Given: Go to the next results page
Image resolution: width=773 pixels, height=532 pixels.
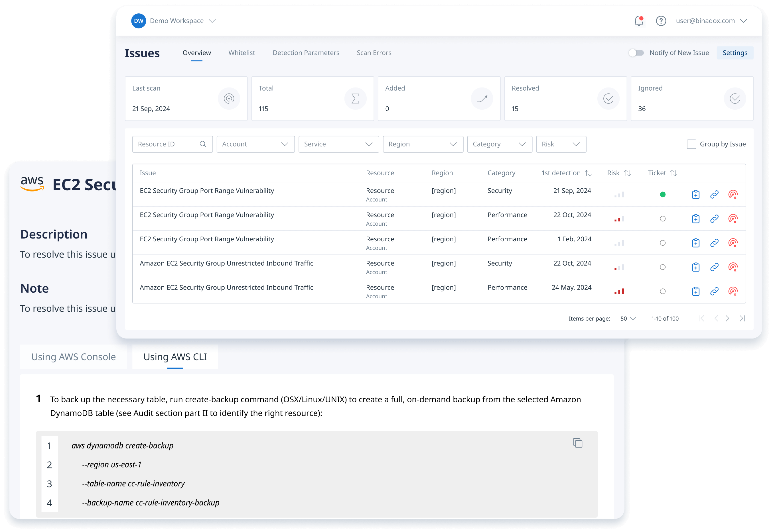Looking at the screenshot, I should 727,319.
